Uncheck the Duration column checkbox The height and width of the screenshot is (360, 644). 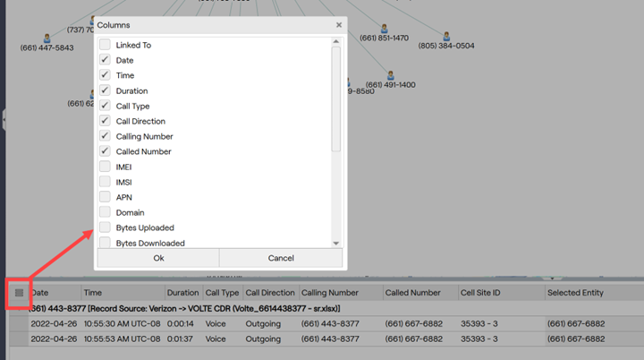(x=105, y=90)
